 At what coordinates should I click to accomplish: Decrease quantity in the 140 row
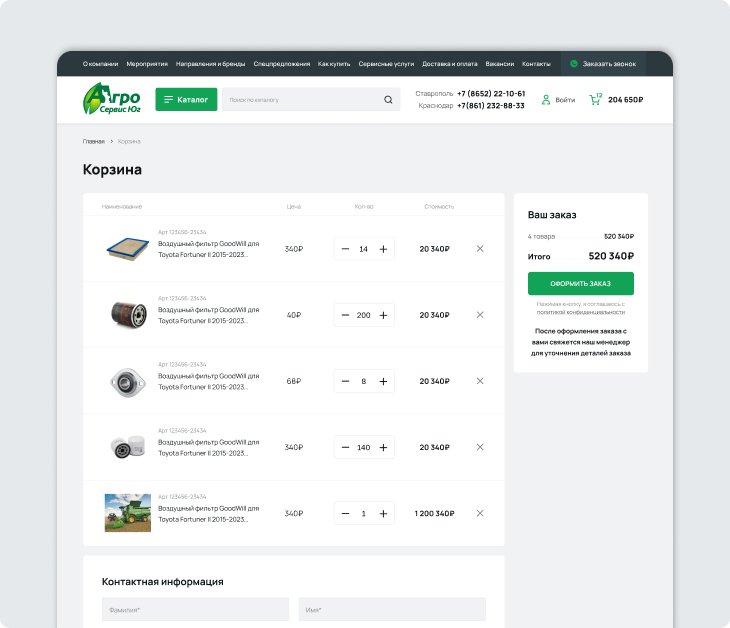tap(345, 447)
